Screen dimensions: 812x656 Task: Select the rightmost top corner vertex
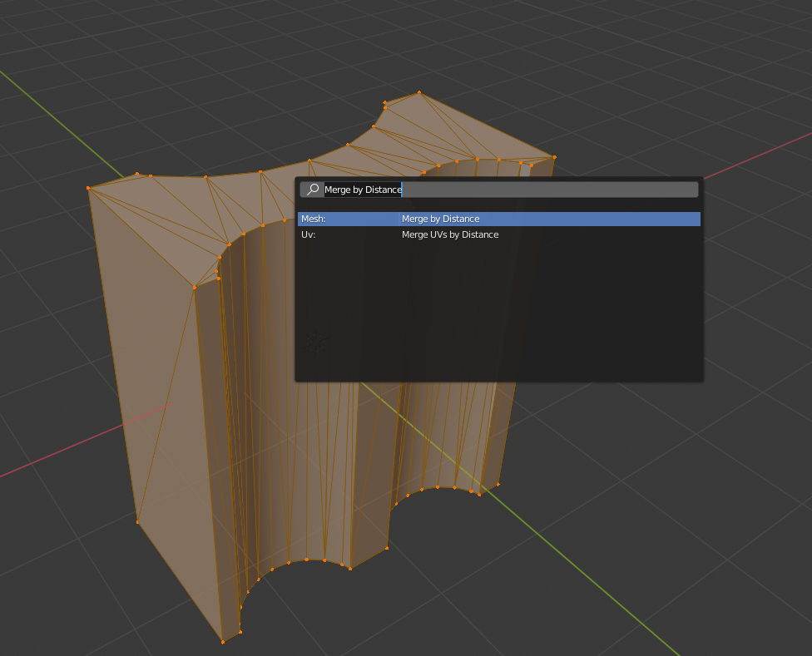553,156
